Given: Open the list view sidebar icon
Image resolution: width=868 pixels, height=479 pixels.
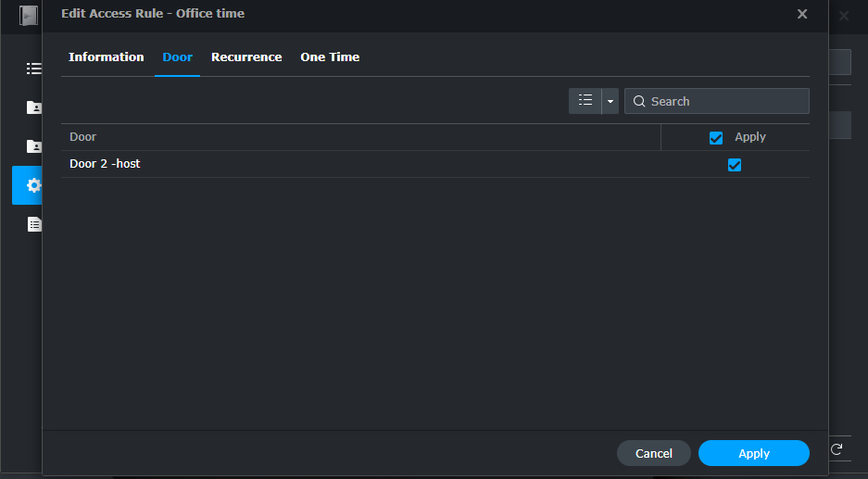Looking at the screenshot, I should coord(34,69).
